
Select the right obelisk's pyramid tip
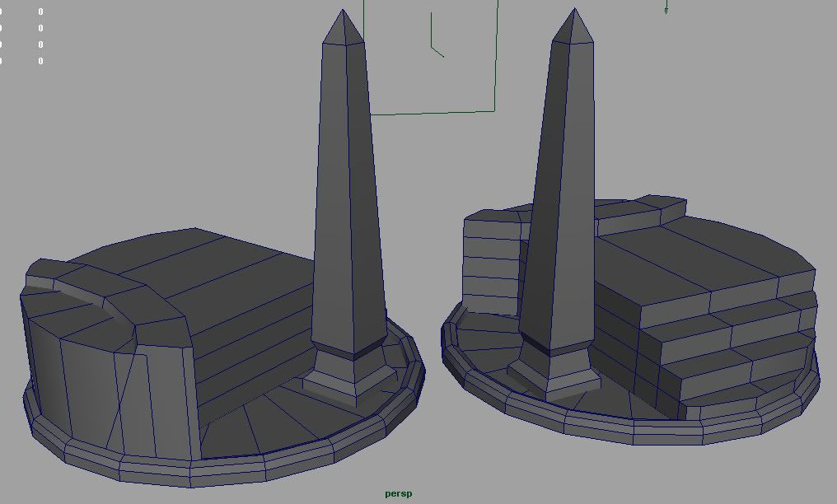574,27
